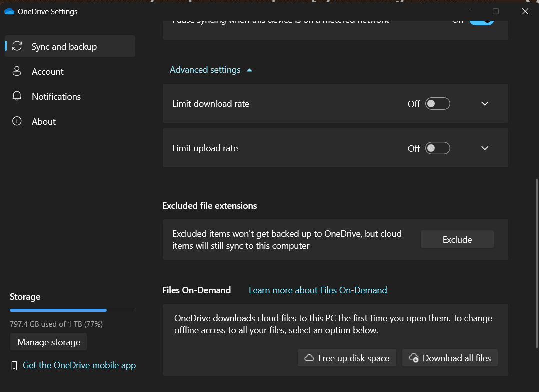Open the About section

coord(70,121)
